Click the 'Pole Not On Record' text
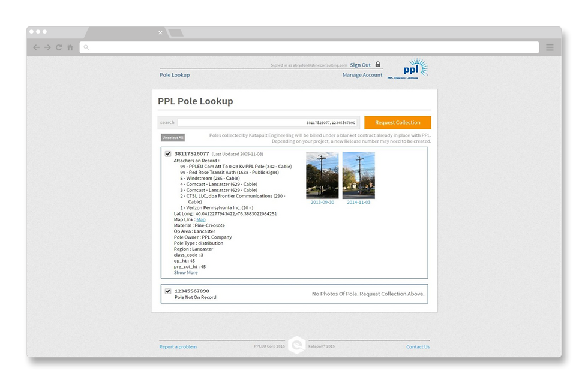Screen dimensions: 588x386 point(196,297)
